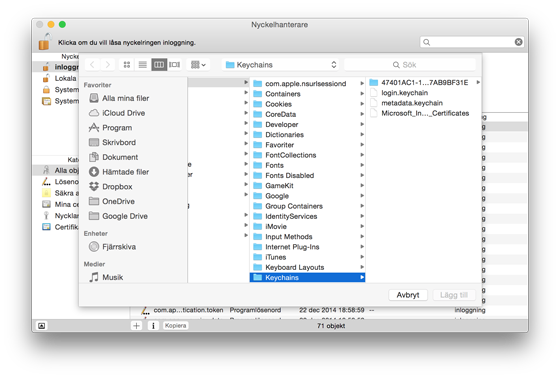Switch file dialog to icon view
560x378 pixels.
(x=127, y=65)
